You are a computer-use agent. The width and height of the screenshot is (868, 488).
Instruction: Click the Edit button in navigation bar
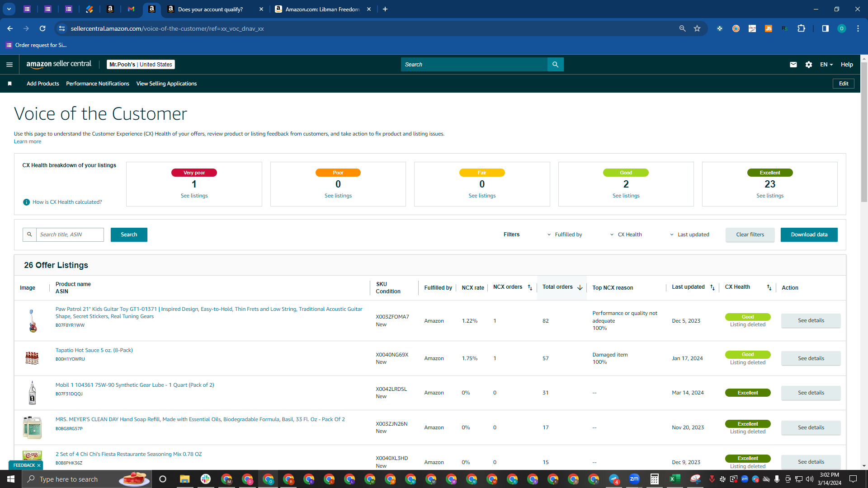click(x=844, y=84)
